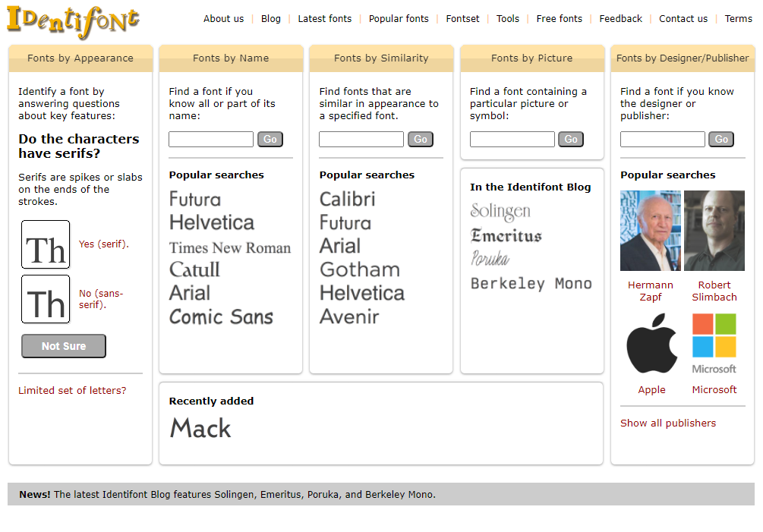Open the Solingen font sample in blog
This screenshot has height=532, width=763.
(500, 211)
